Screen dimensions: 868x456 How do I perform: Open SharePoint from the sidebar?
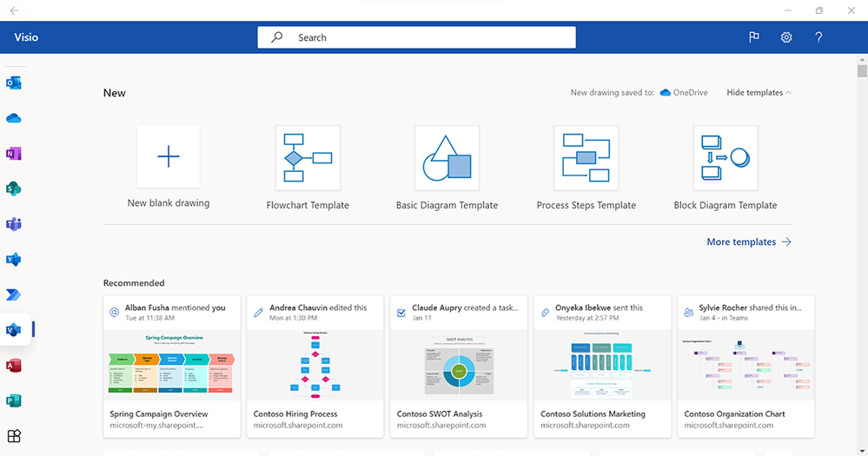(x=14, y=188)
